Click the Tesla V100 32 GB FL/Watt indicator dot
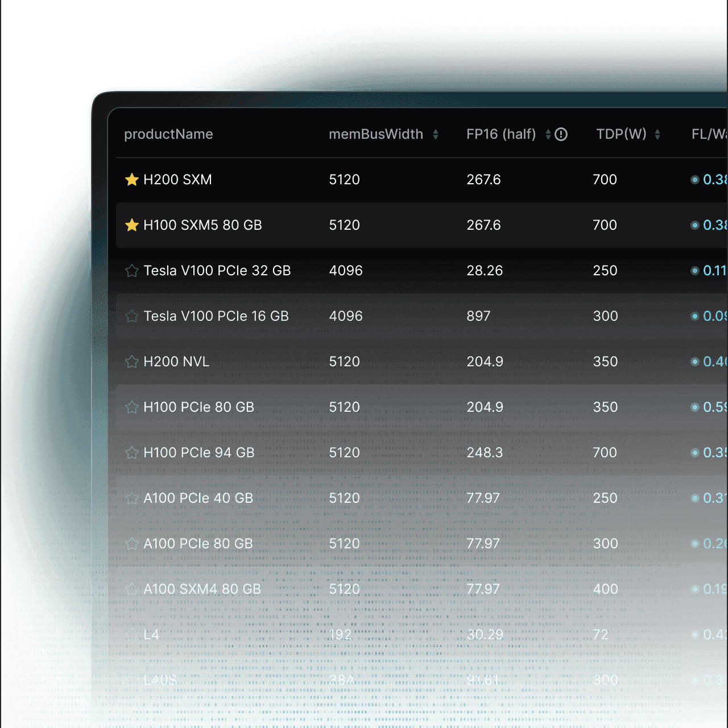728x728 pixels. click(x=695, y=271)
